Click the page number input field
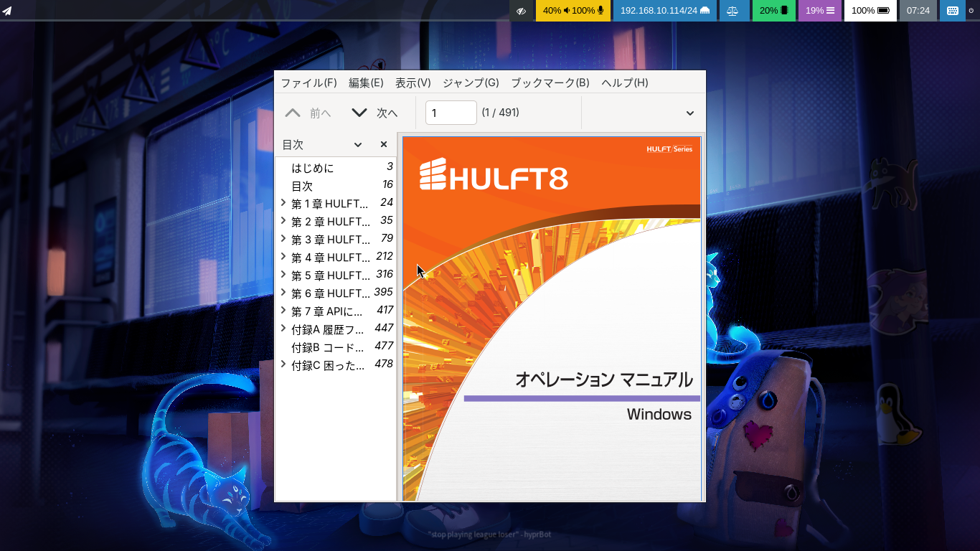Screen dimensions: 980x551 [451, 113]
